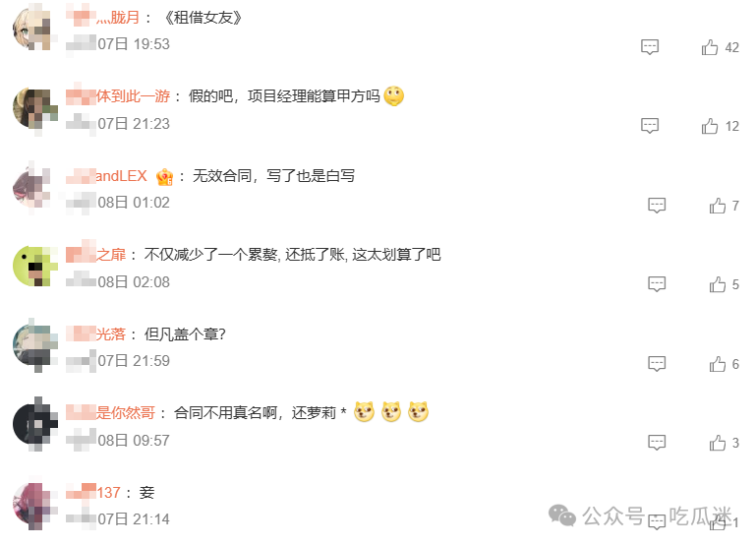Reply to the 《租借女友》 comment
Image resolution: width=756 pixels, height=546 pixels.
650,47
